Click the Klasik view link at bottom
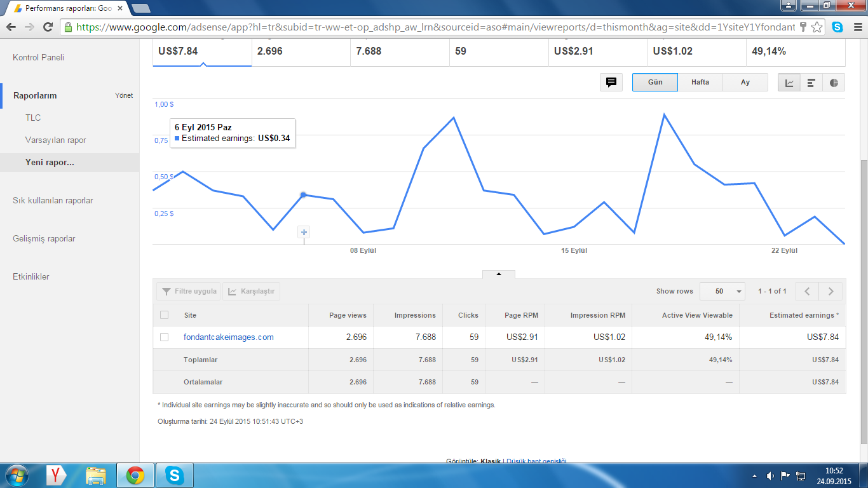Viewport: 868px width, 488px height. [491, 461]
